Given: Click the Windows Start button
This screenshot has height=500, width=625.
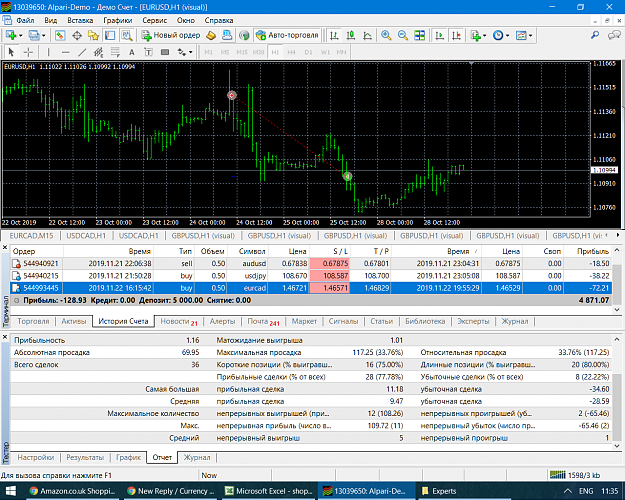Looking at the screenshot, I should pos(11,491).
